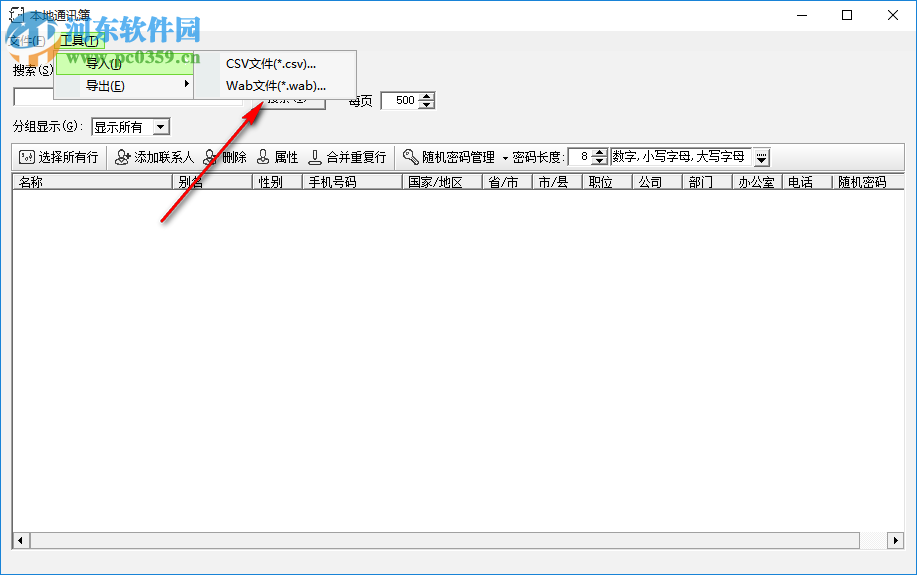Choose Wab文件(*.wab)... import option
917x575 pixels.
point(275,86)
